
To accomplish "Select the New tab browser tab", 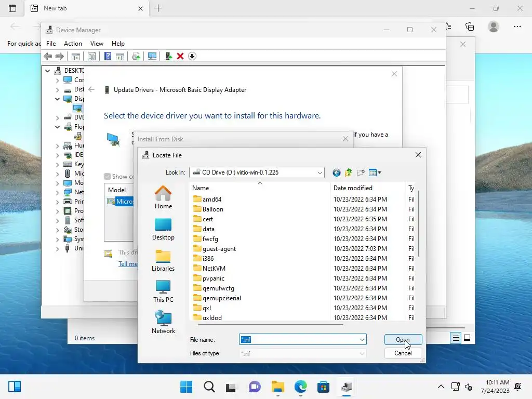I will [x=87, y=8].
